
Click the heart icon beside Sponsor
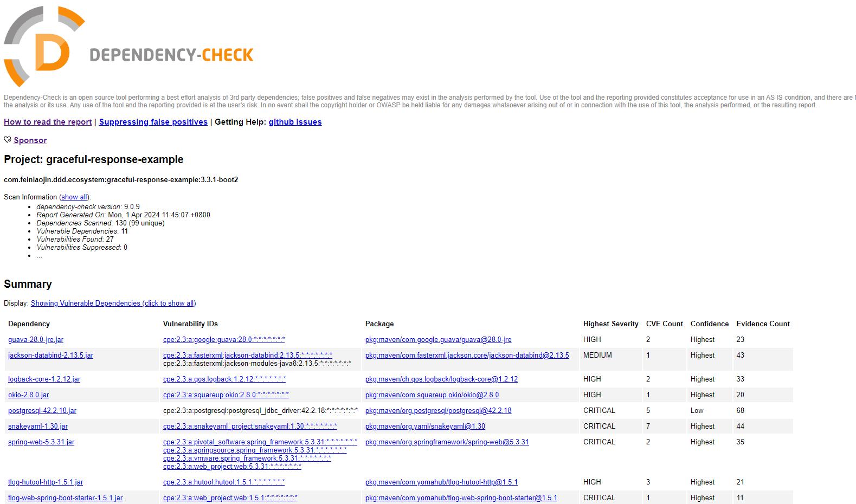pos(8,140)
